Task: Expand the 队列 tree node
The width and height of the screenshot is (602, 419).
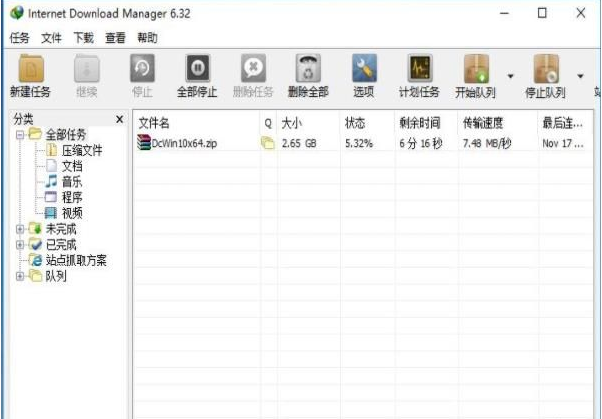Action: [x=20, y=276]
